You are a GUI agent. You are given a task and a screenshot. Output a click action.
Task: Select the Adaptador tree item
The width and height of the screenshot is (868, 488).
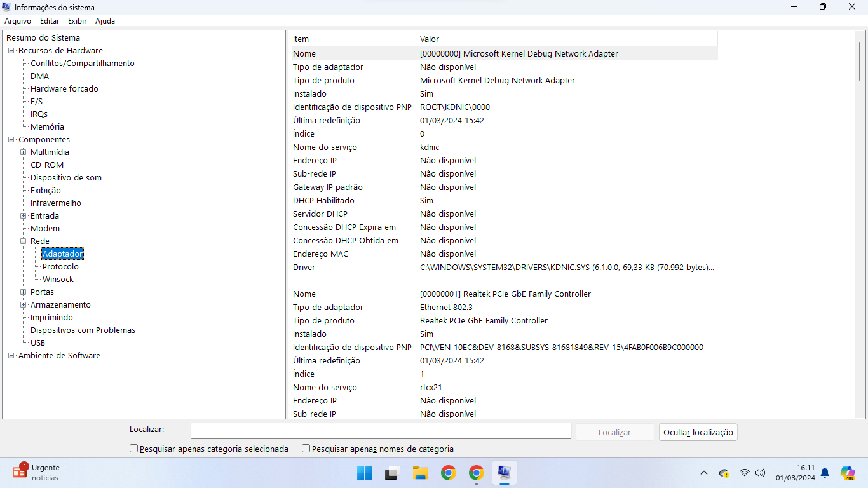tap(63, 254)
